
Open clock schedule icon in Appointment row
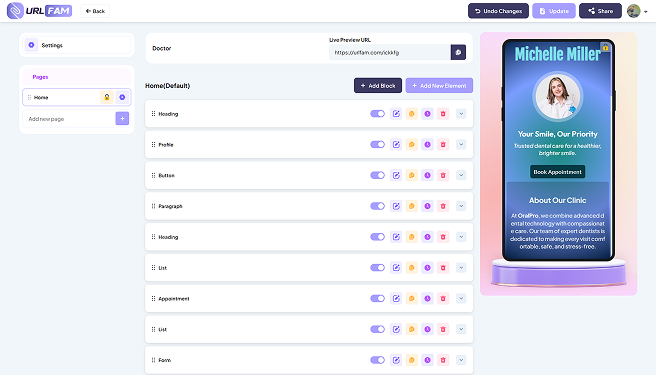pos(427,298)
